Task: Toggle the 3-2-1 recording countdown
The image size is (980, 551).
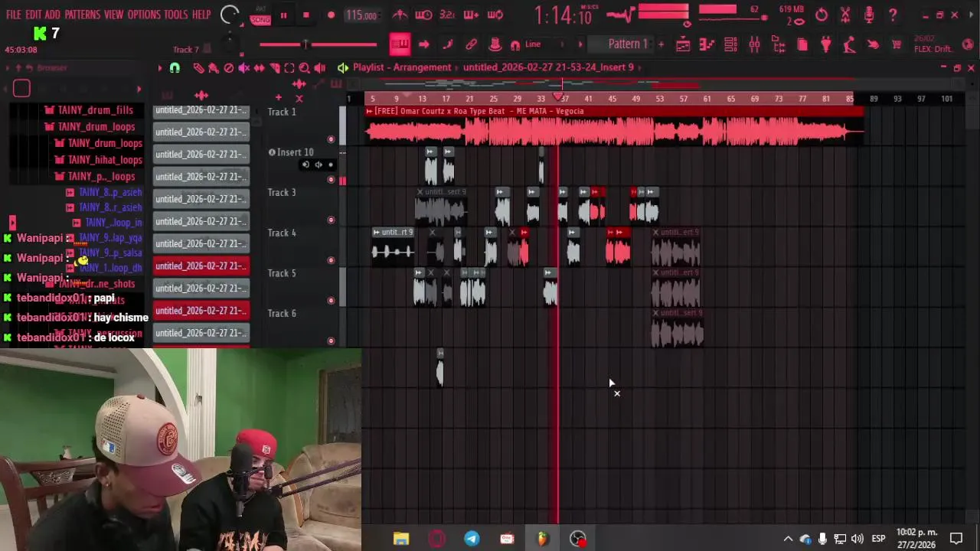Action: 447,15
